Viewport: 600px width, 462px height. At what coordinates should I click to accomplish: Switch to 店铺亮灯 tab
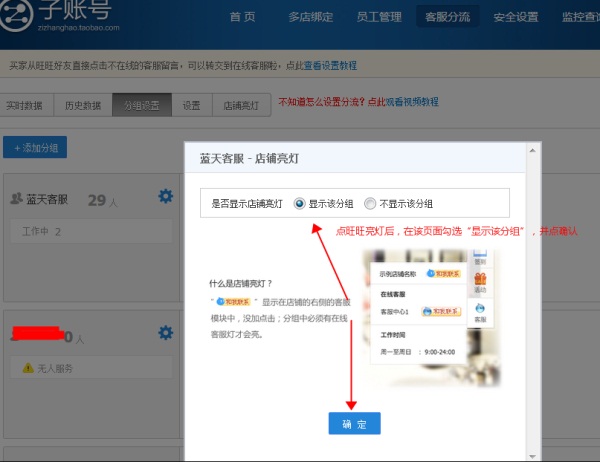pos(241,105)
